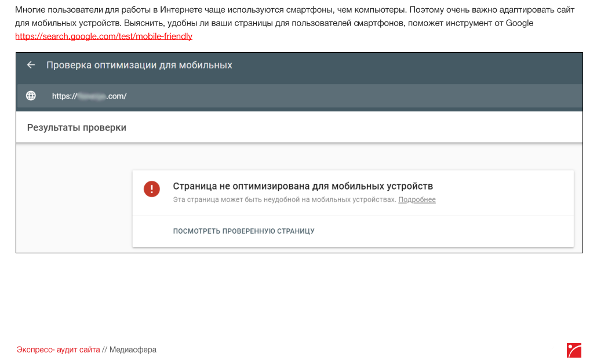Click the red Mediasfera logo icon
This screenshot has width=608, height=364.
point(574,350)
